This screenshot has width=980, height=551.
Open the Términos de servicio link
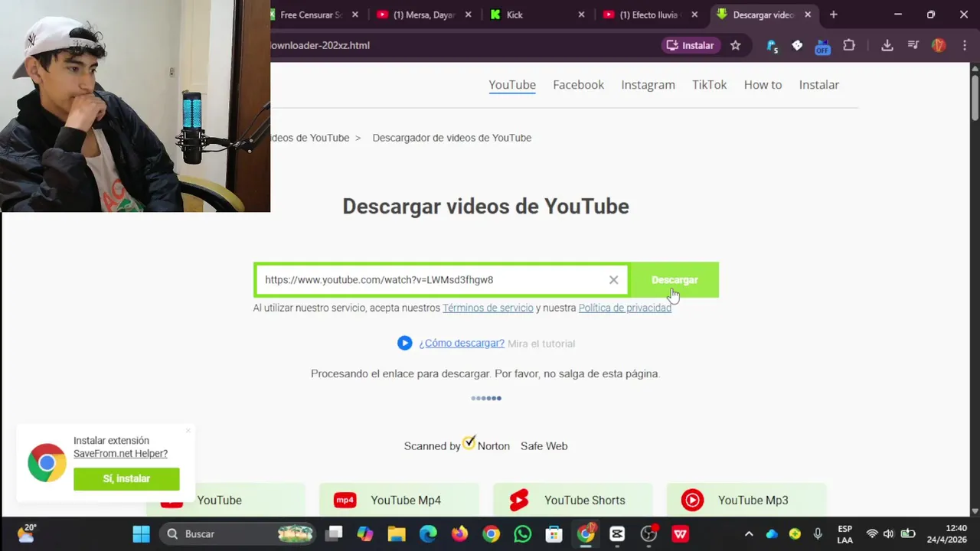pyautogui.click(x=488, y=308)
